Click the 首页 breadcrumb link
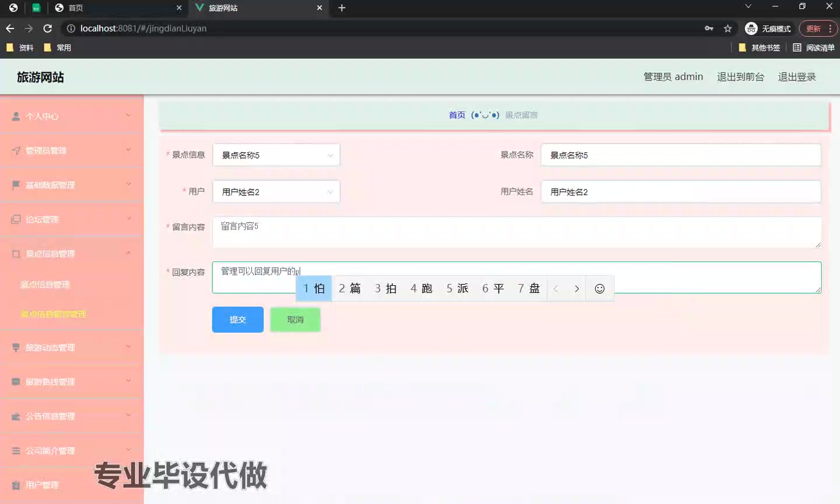 (457, 116)
